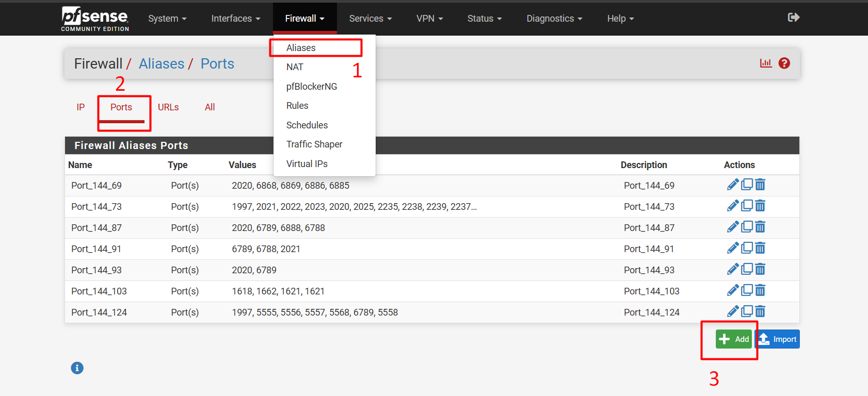
Task: Open the Aliases breadcrumb link
Action: point(162,64)
